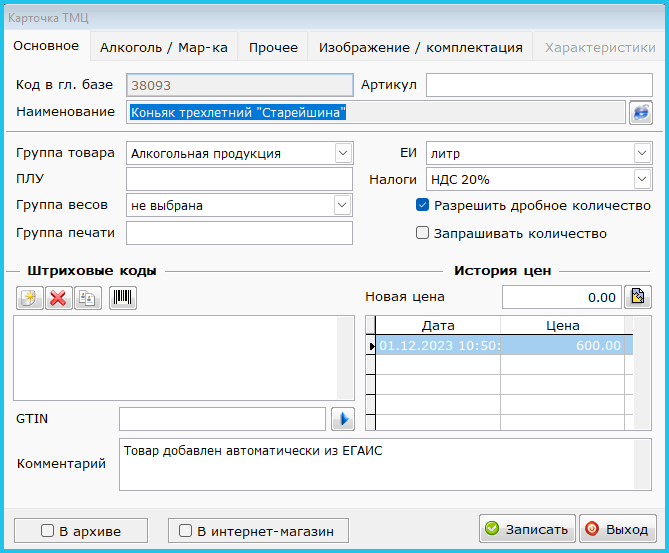Click the Наименование text field
Screen dimensions: 669x553
376,113
